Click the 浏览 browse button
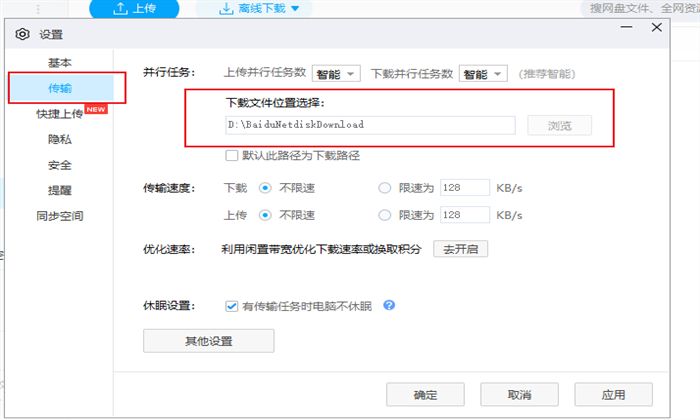Image resolution: width=700 pixels, height=420 pixels. coord(559,125)
